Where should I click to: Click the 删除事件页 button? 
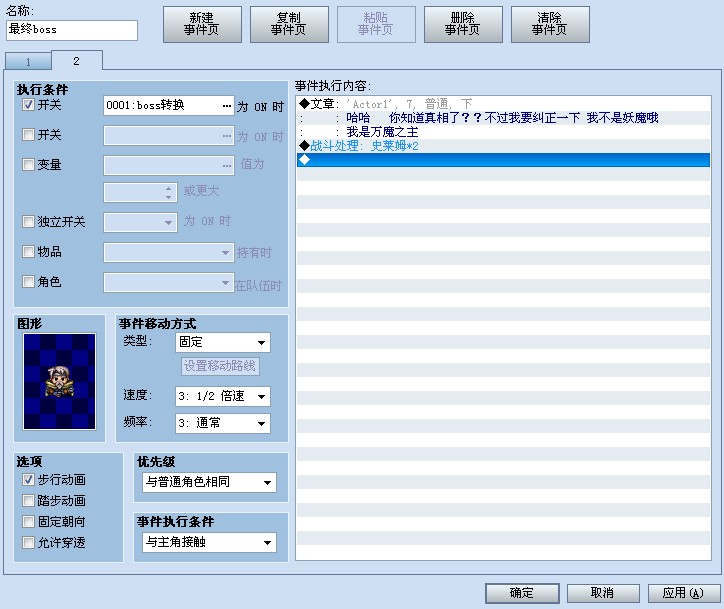tap(463, 24)
